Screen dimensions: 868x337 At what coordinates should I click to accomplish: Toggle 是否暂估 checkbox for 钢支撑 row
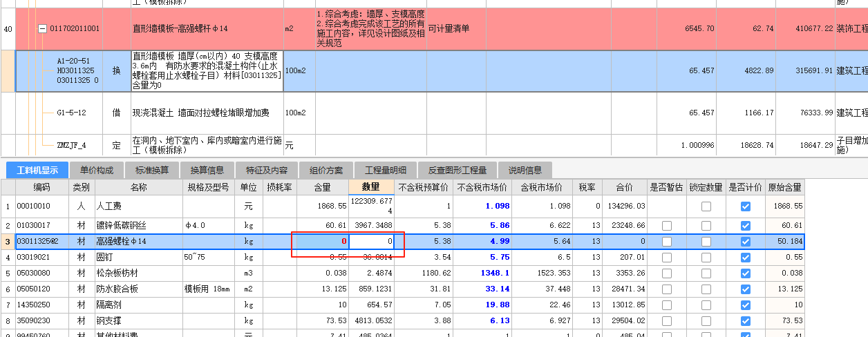[667, 320]
